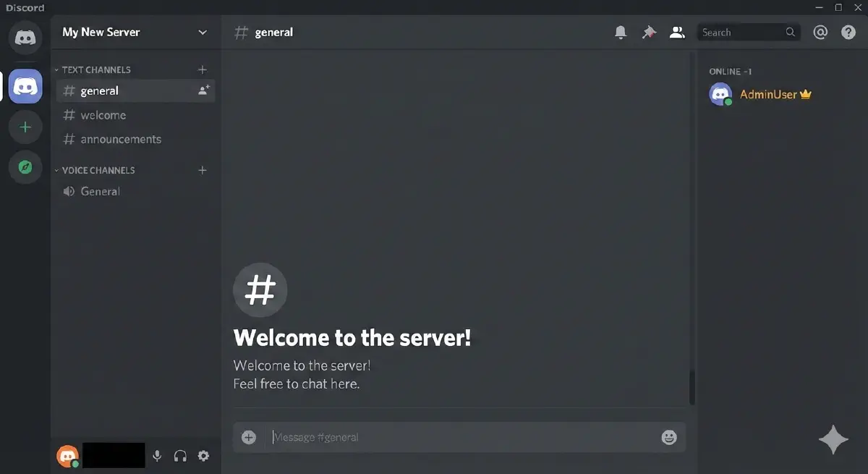This screenshot has width=868, height=474.
Task: Click the attach file plus button
Action: click(x=248, y=437)
